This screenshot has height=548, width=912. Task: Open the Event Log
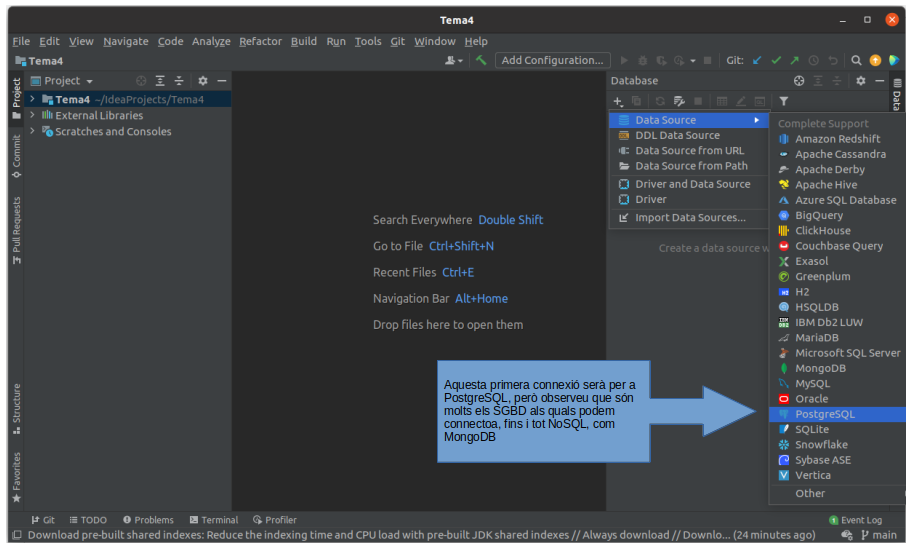(856, 519)
